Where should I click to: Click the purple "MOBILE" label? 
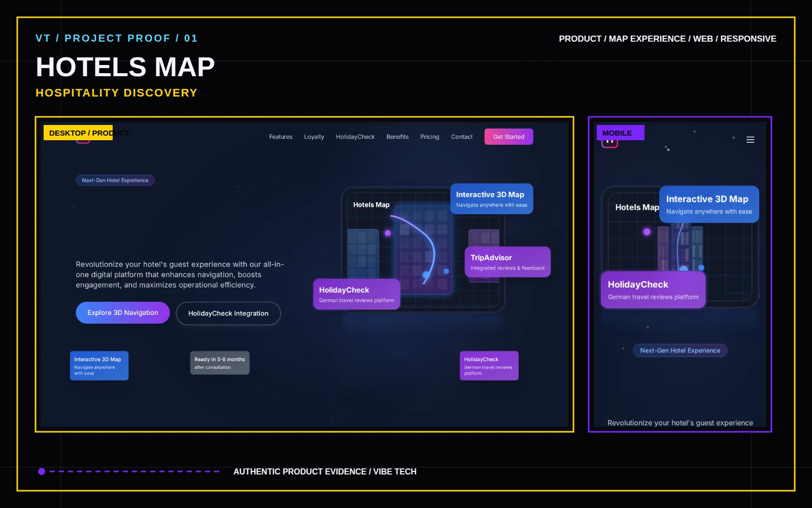pyautogui.click(x=620, y=133)
